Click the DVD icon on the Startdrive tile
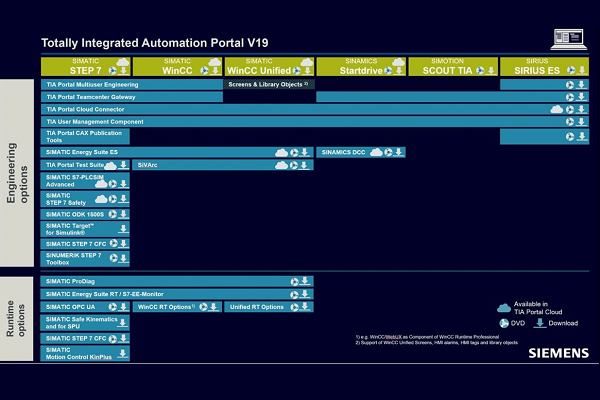This screenshot has height=400, width=600. click(x=388, y=70)
